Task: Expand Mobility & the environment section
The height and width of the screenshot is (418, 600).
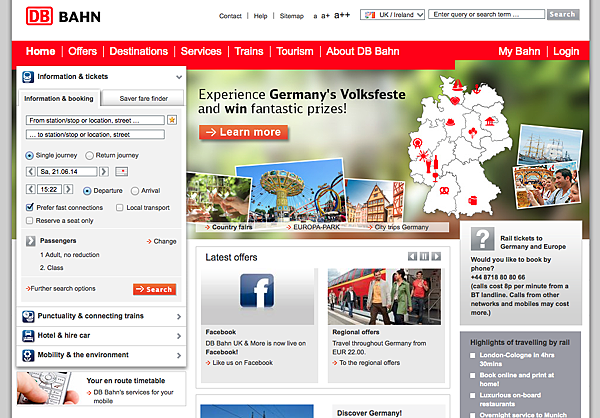Action: click(x=179, y=356)
